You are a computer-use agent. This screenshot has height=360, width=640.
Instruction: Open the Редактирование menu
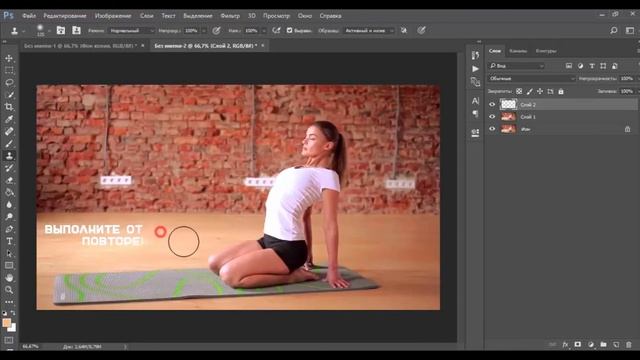point(65,16)
